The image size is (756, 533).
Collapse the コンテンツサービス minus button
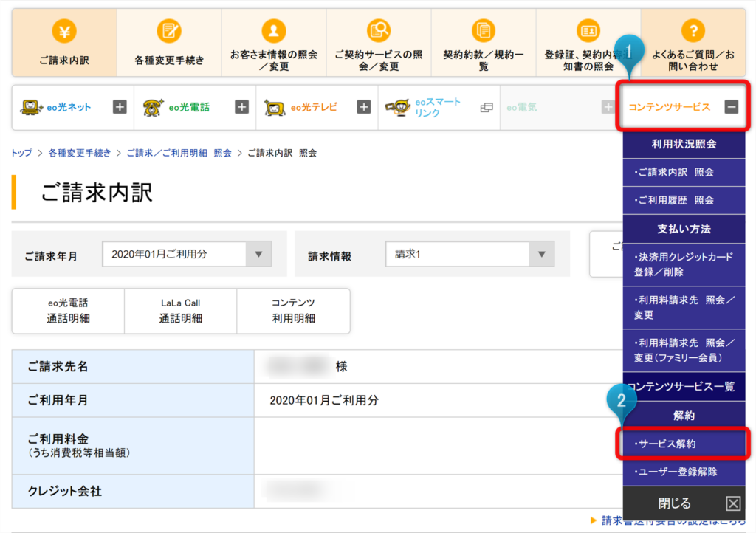point(732,107)
